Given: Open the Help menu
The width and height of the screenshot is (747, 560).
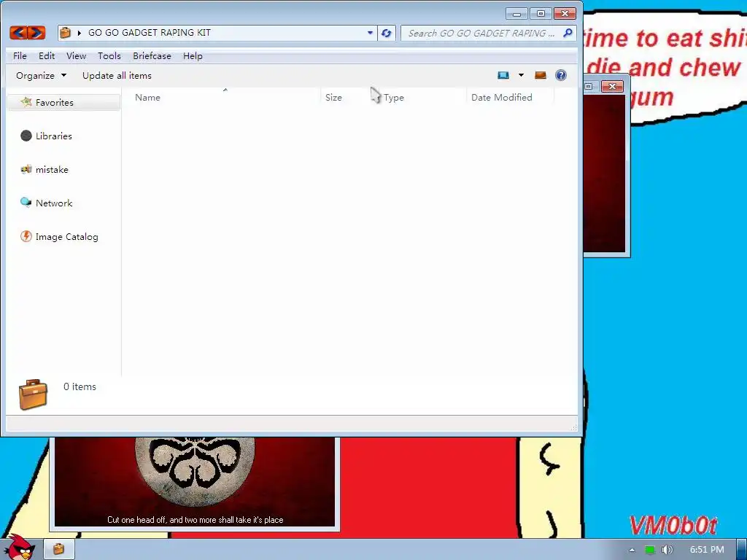Looking at the screenshot, I should coord(193,55).
